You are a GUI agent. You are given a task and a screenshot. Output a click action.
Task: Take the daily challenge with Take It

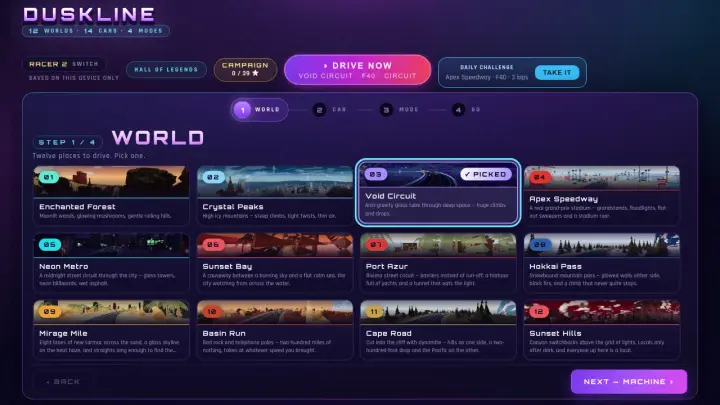[557, 73]
